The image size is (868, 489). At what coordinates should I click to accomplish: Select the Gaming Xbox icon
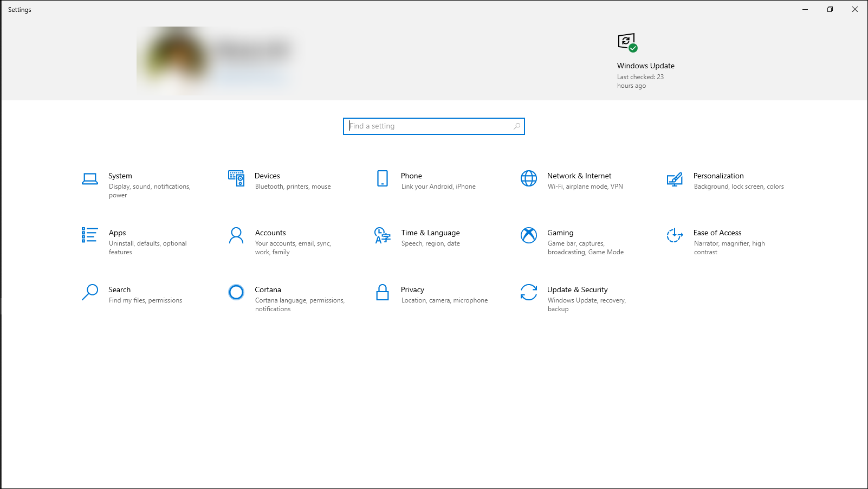[x=529, y=235]
